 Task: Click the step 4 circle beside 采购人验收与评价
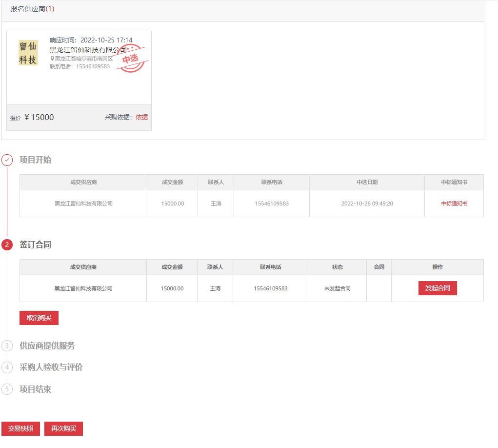click(7, 367)
